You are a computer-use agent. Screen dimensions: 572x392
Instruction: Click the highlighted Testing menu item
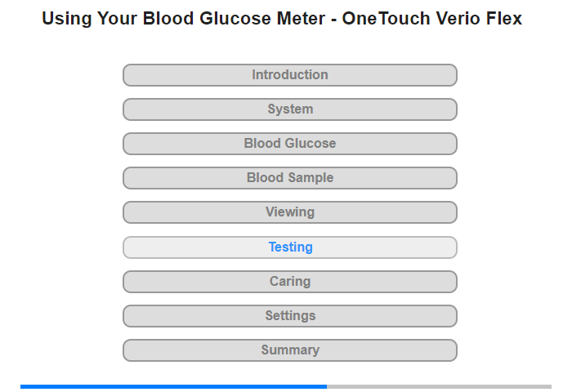(289, 247)
